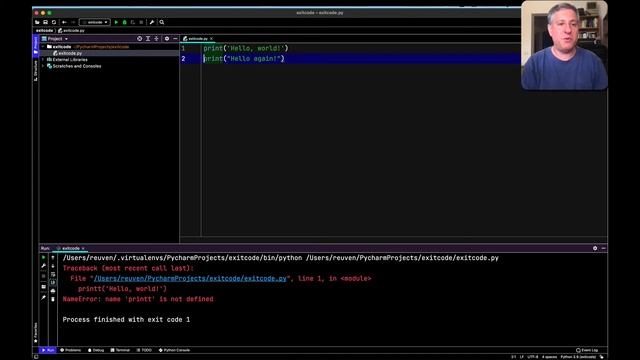Open the Python Console tool window tab
The width and height of the screenshot is (640, 360).
pyautogui.click(x=174, y=350)
